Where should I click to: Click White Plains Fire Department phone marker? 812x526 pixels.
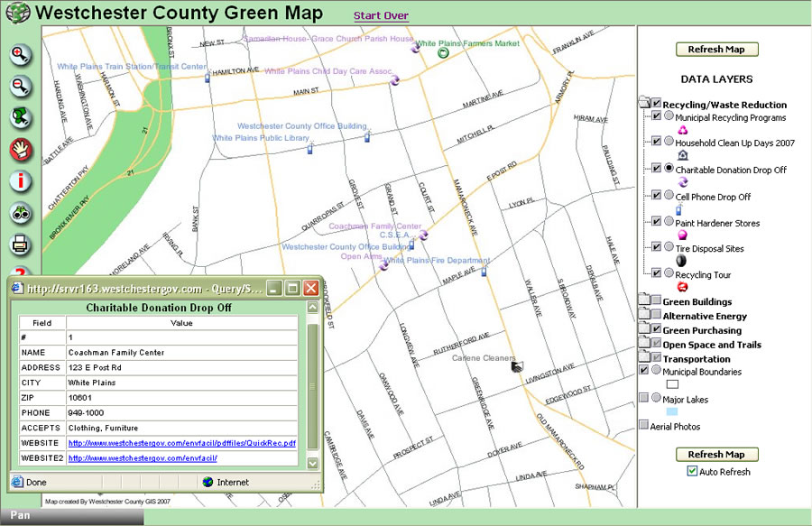click(484, 271)
